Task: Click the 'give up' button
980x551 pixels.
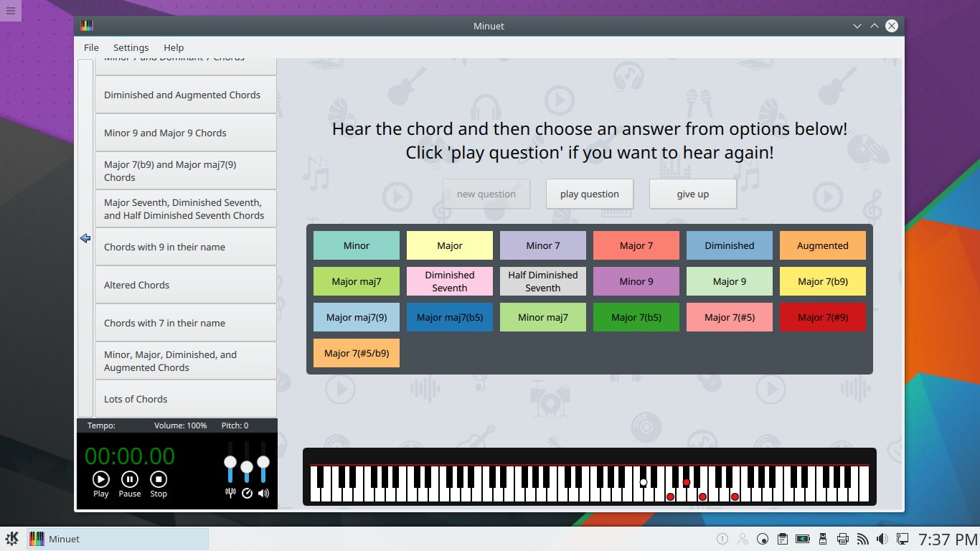Action: click(692, 194)
